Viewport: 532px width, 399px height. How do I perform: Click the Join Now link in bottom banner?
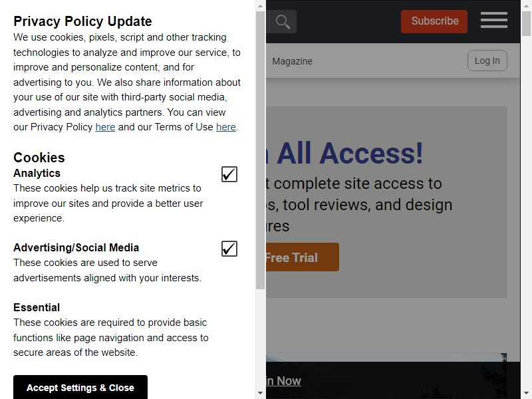pos(283,380)
